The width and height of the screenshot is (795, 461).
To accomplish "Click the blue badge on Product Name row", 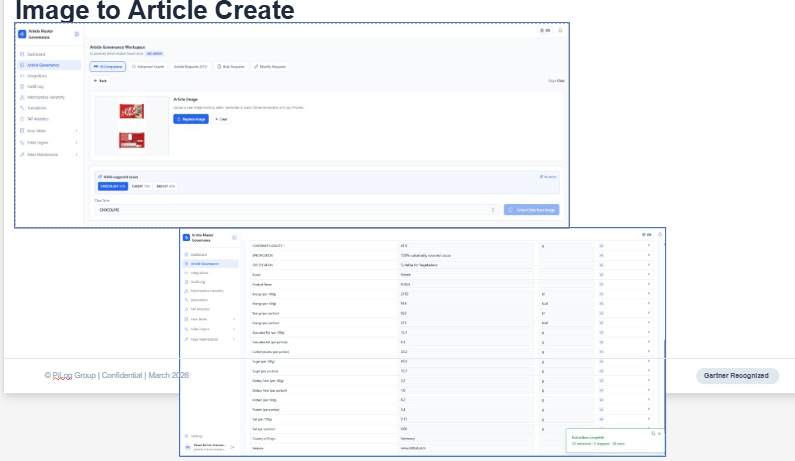I will pyautogui.click(x=601, y=284).
